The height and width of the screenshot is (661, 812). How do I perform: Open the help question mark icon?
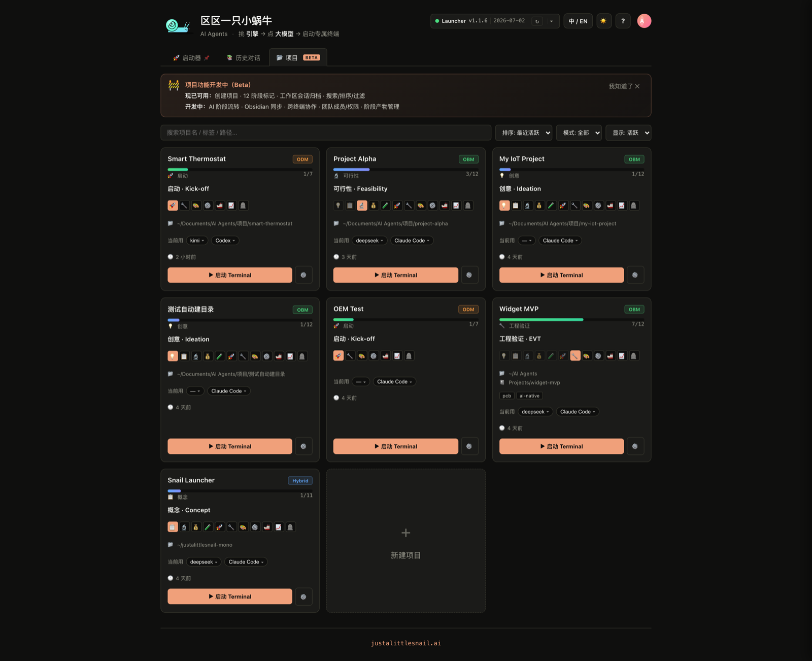tap(623, 21)
